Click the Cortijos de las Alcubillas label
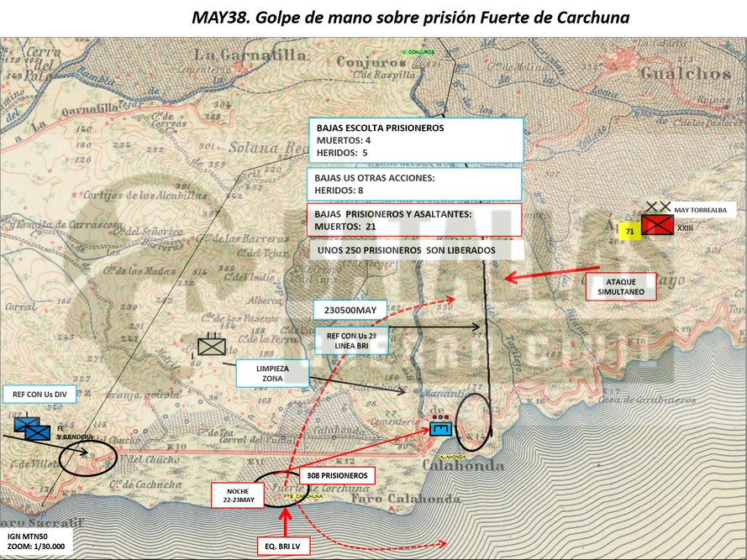Viewport: 747px width, 560px height. pos(145,196)
